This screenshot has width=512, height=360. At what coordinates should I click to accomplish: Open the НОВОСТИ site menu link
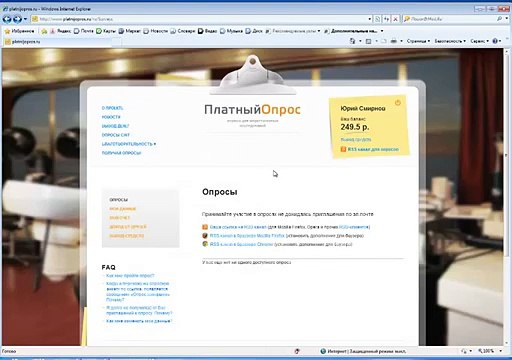[111, 117]
